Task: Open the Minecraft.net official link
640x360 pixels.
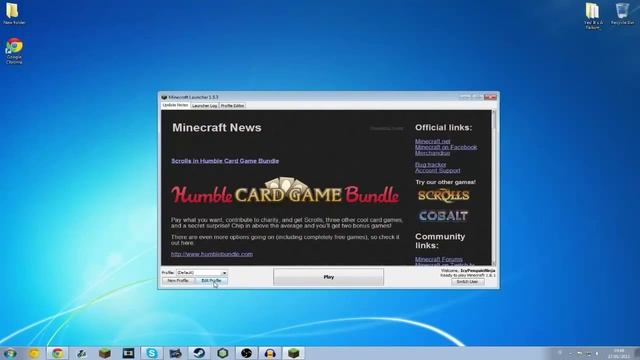Action: pos(433,141)
